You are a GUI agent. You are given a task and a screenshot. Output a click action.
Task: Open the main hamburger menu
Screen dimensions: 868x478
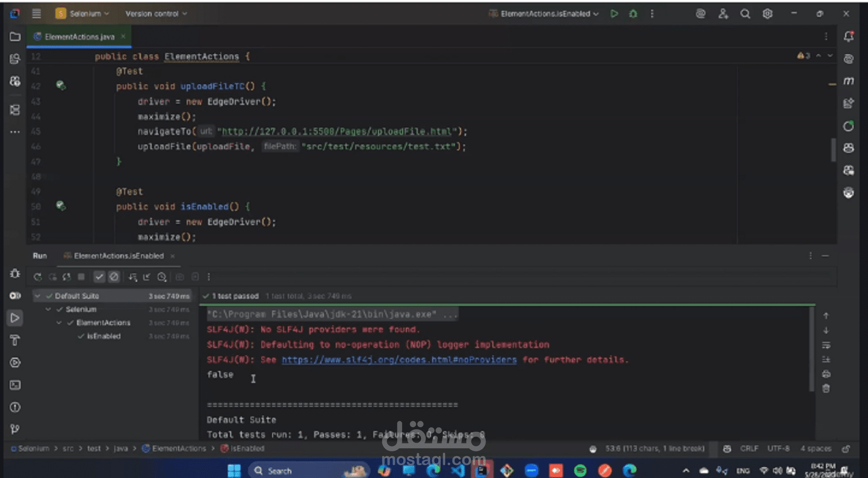point(36,14)
